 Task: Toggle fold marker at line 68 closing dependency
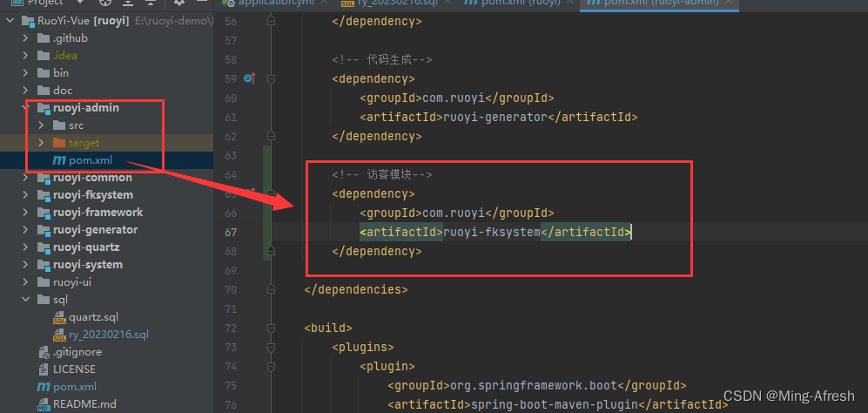tap(271, 252)
